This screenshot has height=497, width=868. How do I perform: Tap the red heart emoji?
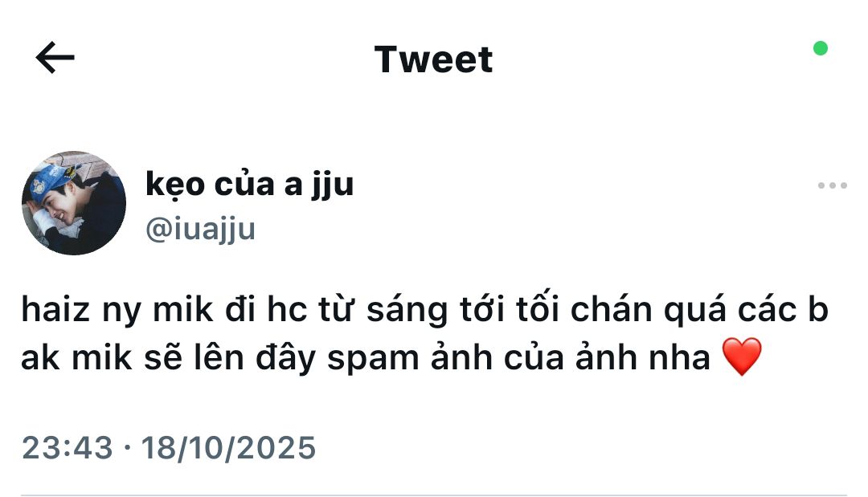pos(743,356)
